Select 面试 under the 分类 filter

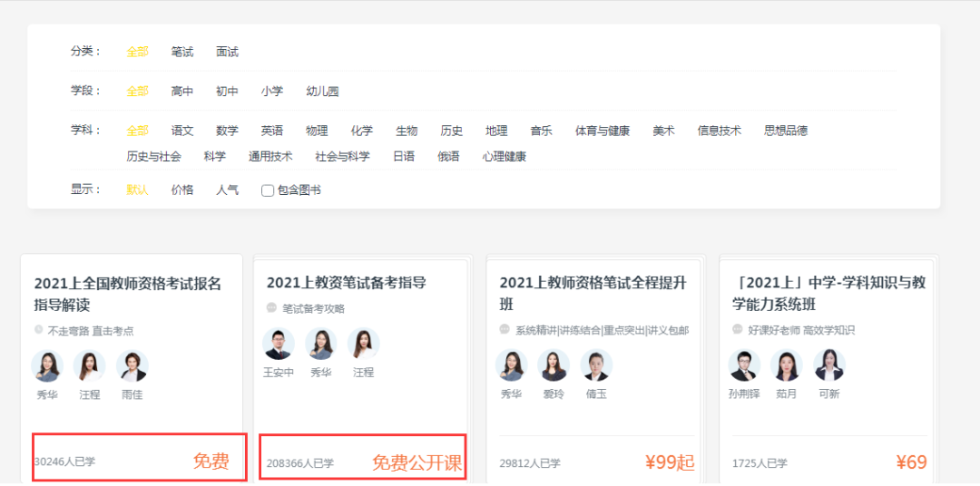click(227, 52)
